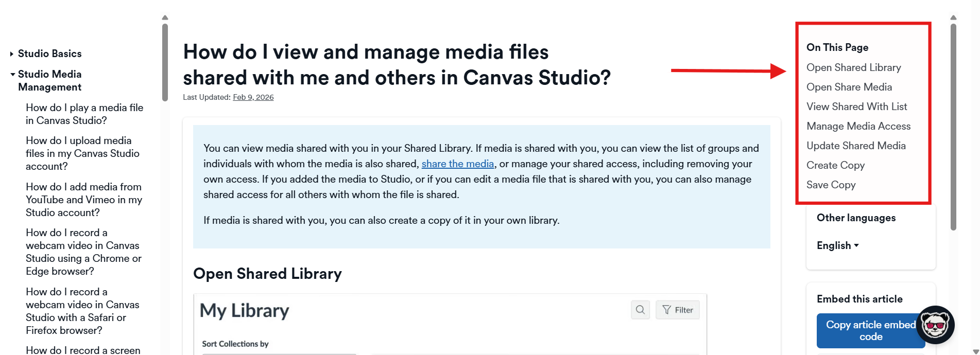
Task: Jump to Save Copy section
Action: tap(831, 185)
